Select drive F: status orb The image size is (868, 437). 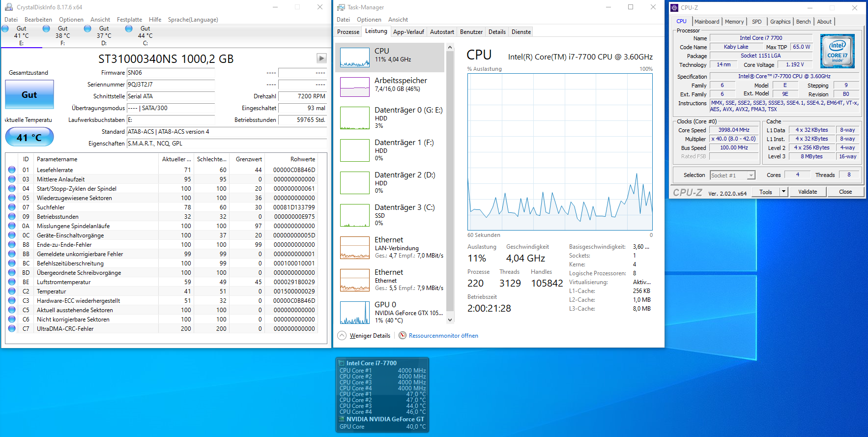46,29
